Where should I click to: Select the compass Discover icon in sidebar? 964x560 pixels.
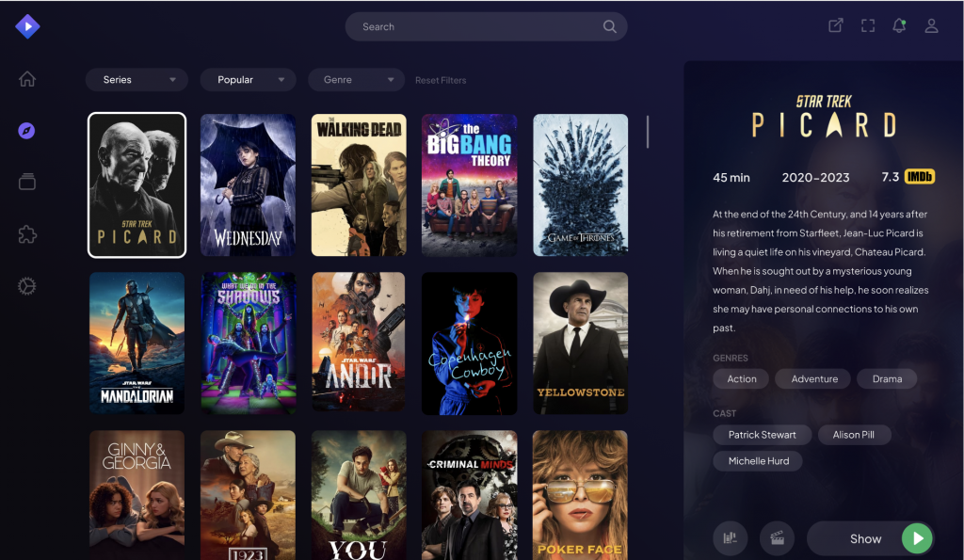27,131
